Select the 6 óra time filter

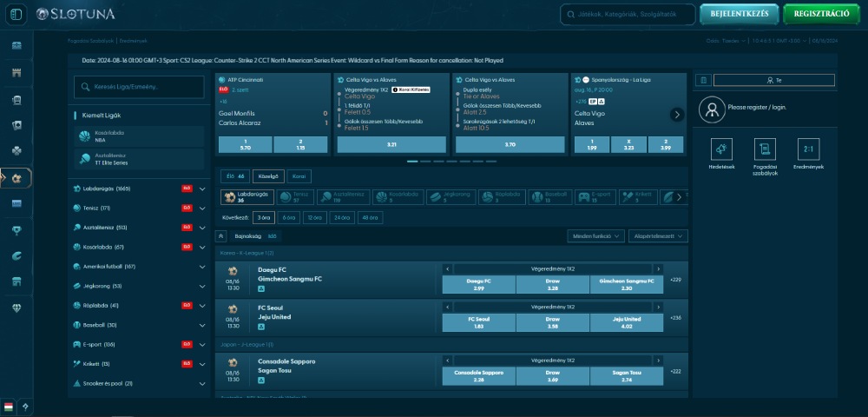coord(286,218)
